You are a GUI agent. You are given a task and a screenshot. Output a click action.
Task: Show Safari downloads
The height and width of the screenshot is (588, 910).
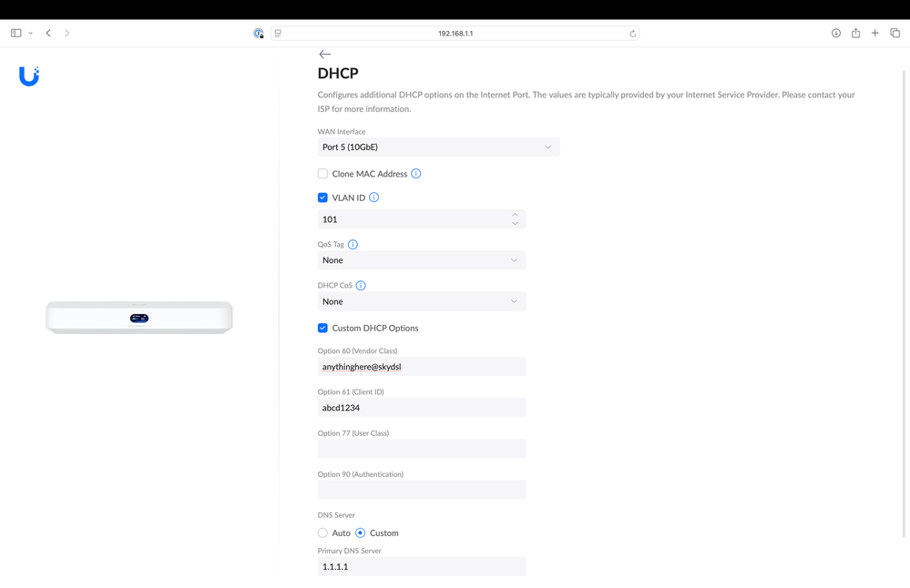[x=835, y=33]
